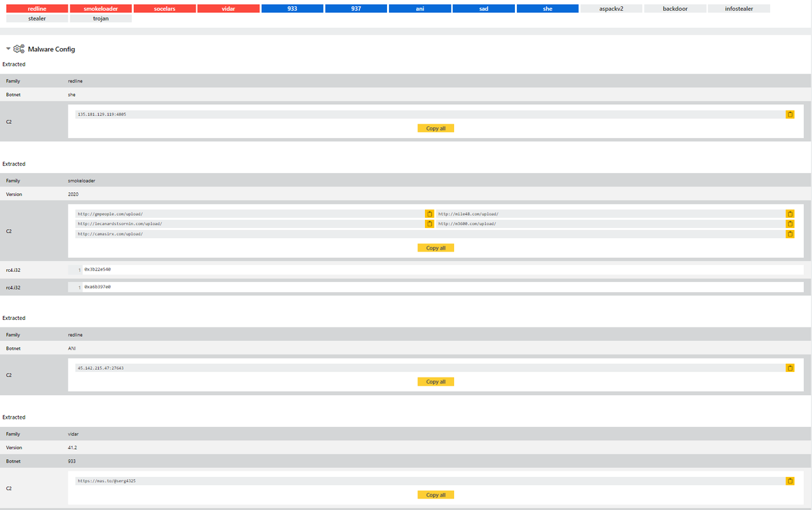Copy the gmpeople.com upload URL
The height and width of the screenshot is (510, 812).
[429, 214]
